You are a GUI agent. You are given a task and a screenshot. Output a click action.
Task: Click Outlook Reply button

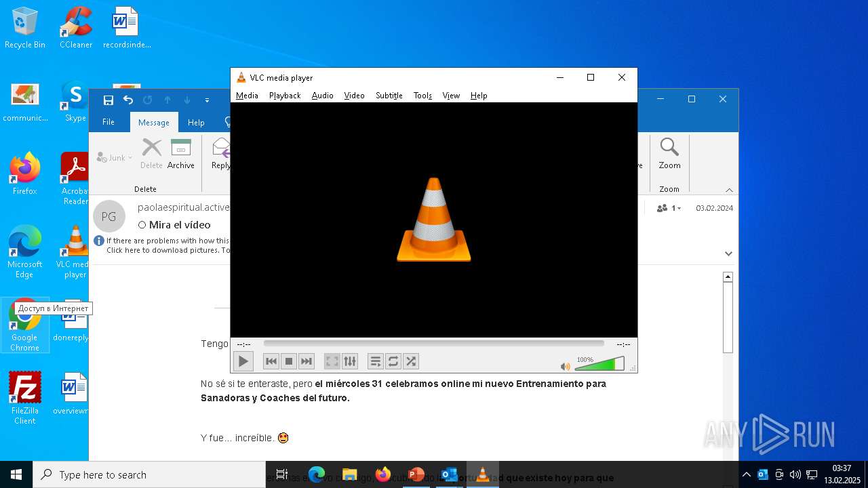220,153
